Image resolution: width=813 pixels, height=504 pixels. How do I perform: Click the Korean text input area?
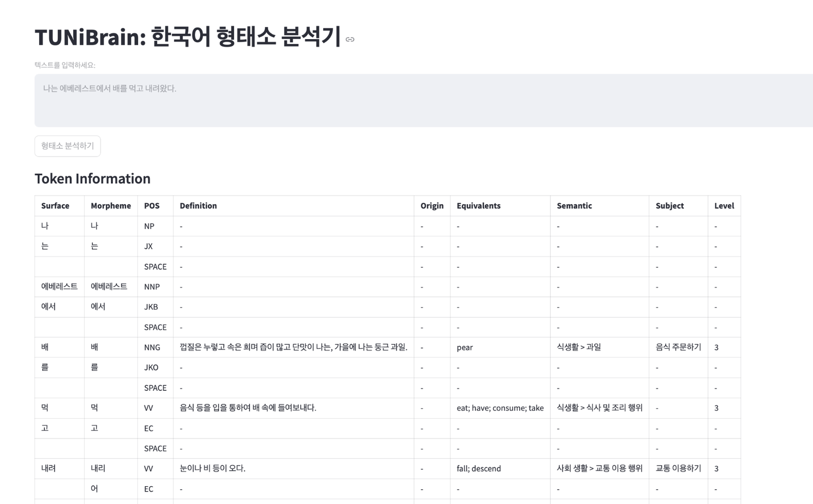click(423, 101)
